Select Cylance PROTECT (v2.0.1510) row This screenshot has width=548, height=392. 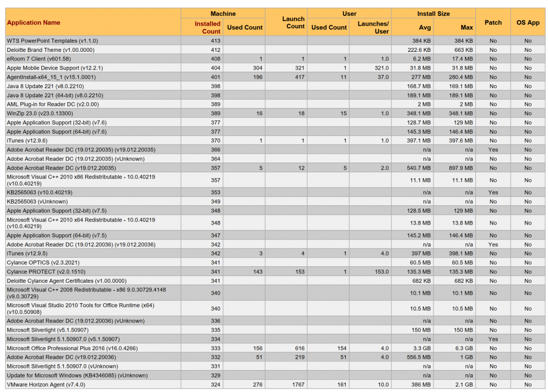(275, 272)
